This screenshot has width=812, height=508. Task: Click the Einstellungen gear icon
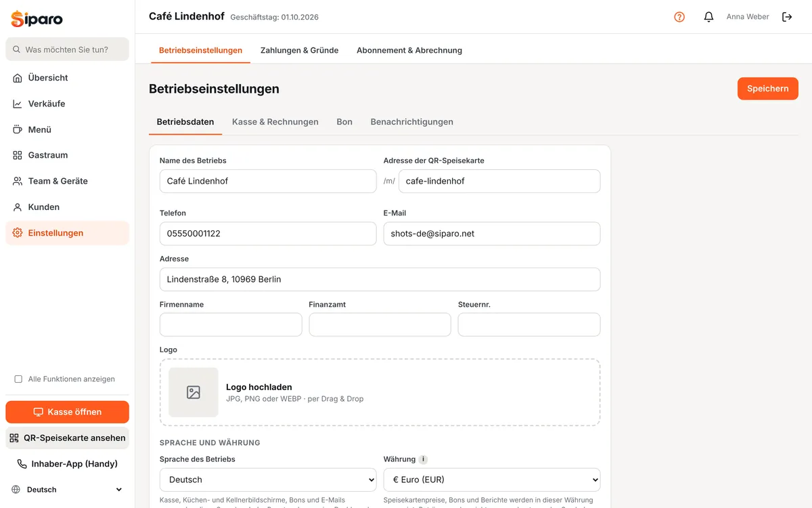18,233
